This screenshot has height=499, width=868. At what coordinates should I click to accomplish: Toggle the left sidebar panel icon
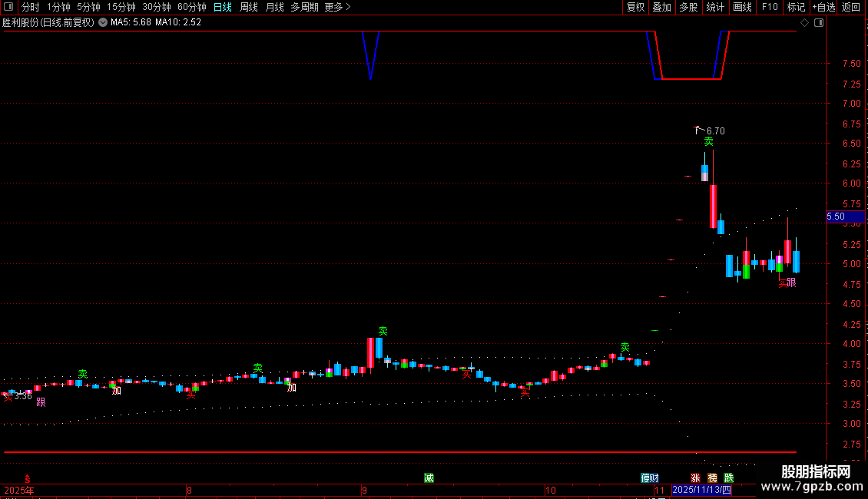pyautogui.click(x=8, y=7)
